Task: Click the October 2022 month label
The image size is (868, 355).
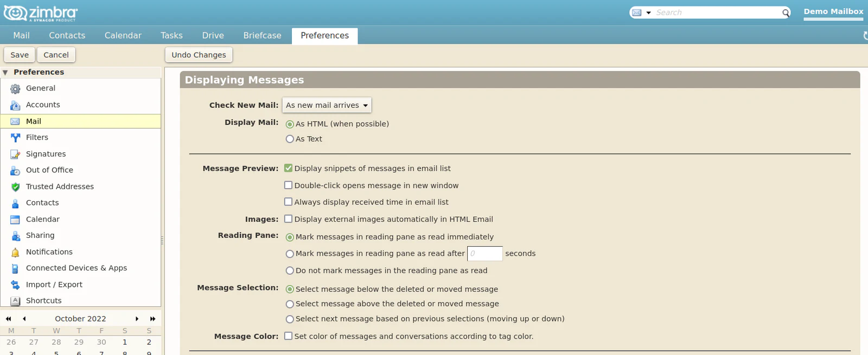Action: pos(80,319)
